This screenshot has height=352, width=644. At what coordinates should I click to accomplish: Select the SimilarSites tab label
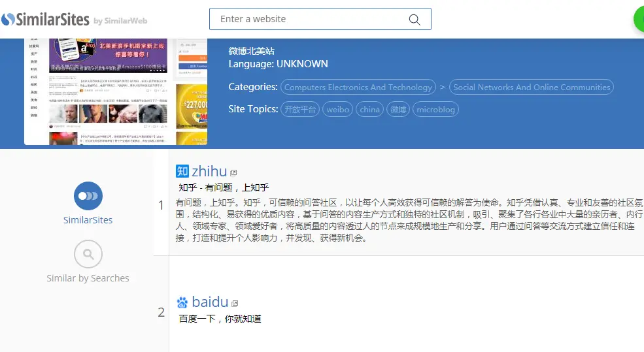click(x=88, y=220)
